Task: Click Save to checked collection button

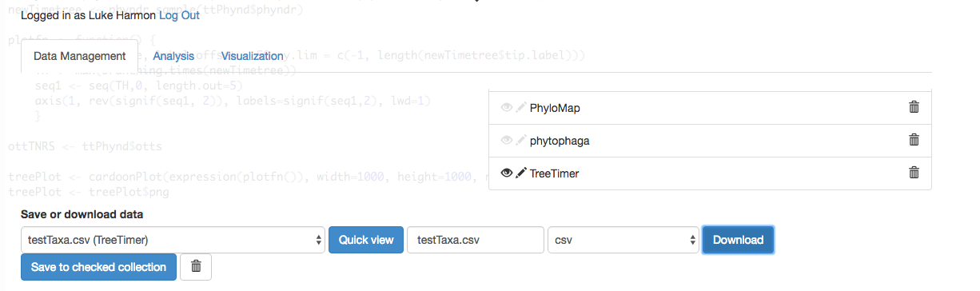Action: click(99, 267)
